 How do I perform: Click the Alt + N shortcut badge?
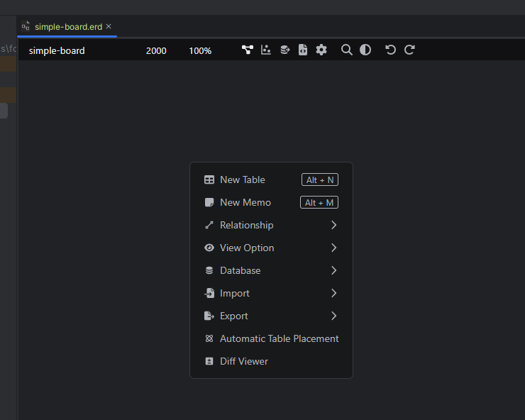click(x=320, y=180)
